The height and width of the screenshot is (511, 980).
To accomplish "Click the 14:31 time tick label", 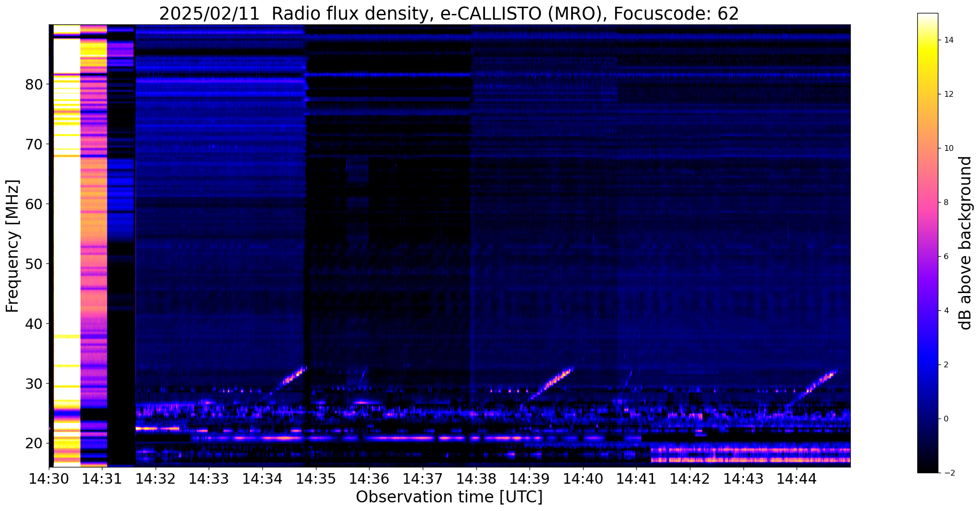I will pos(101,478).
